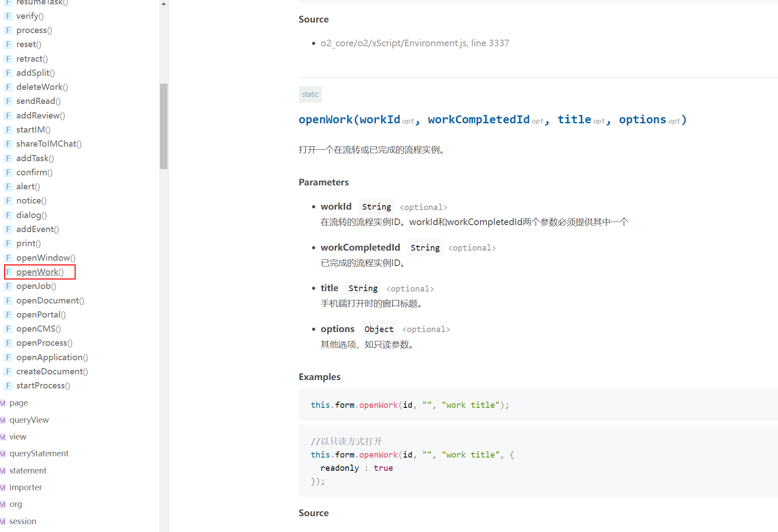Open the org module entry
This screenshot has width=778, height=532.
(15, 504)
